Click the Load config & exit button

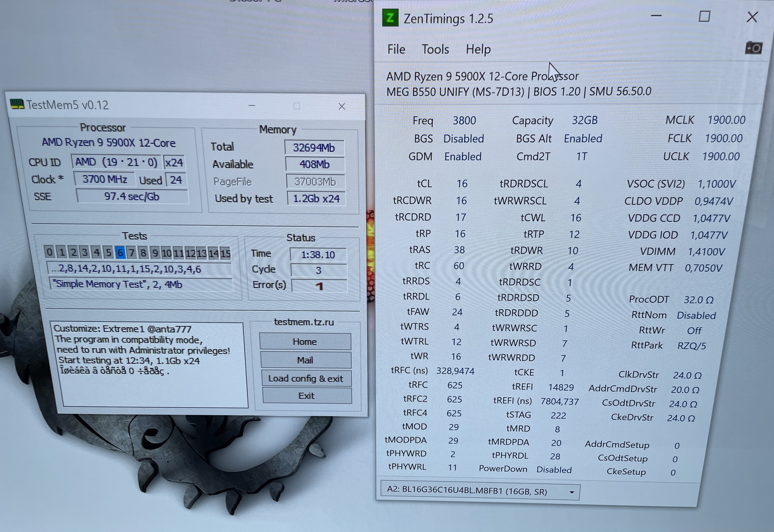[x=306, y=378]
